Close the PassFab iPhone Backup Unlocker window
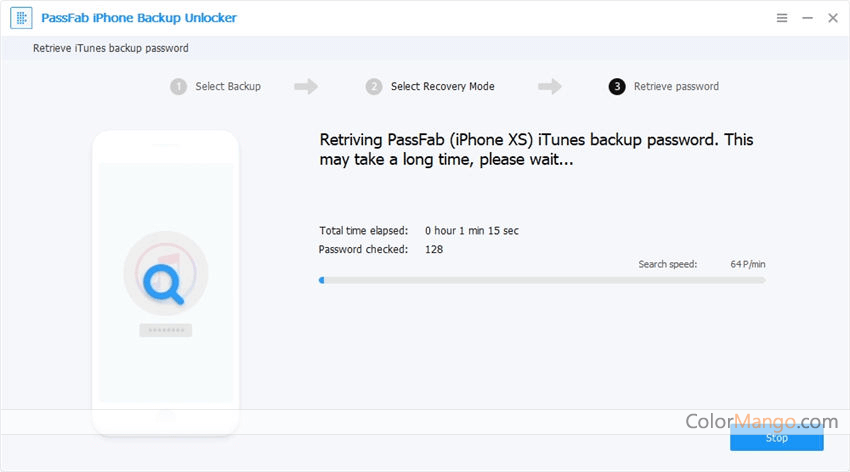The width and height of the screenshot is (850, 472). click(x=830, y=18)
